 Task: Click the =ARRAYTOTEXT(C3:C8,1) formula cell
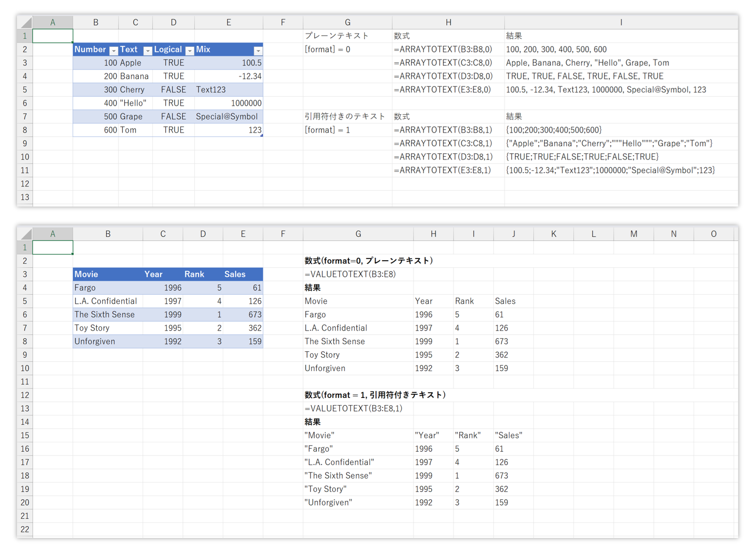point(448,143)
